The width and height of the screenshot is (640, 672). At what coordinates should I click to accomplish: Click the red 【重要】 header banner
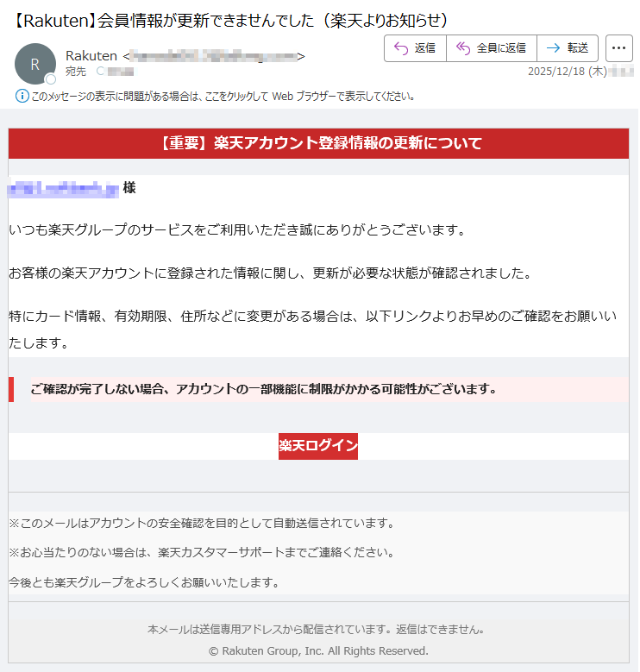tap(318, 143)
